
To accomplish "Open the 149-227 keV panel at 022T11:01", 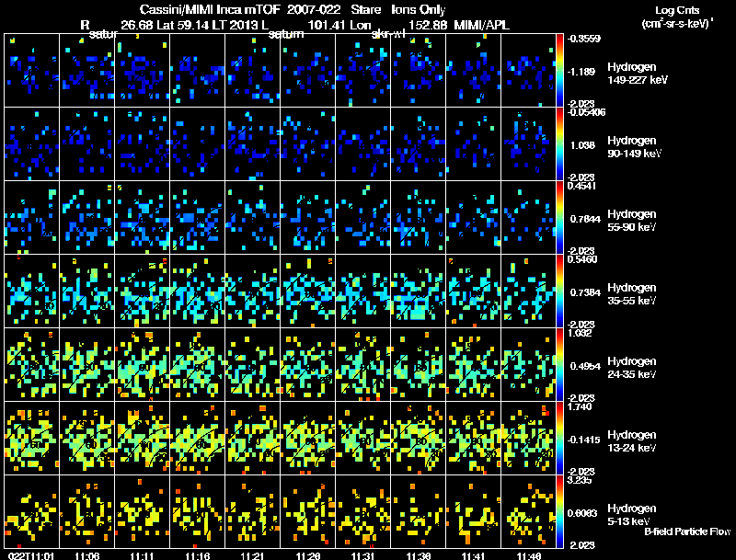I will pos(31,71).
